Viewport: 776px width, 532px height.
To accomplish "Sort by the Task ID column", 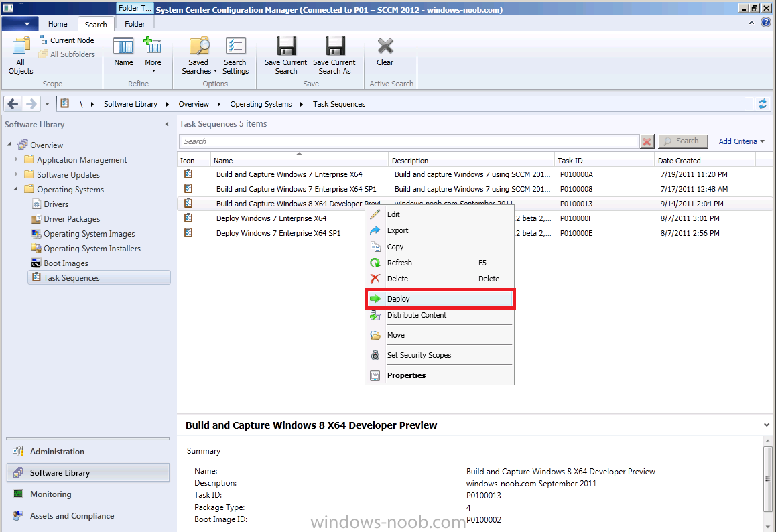I will (604, 160).
